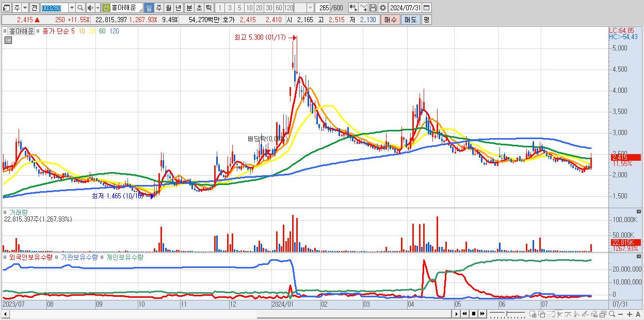Image resolution: width=644 pixels, height=320 pixels.
Task: Select interval 5 button
Action: pyautogui.click(x=239, y=8)
